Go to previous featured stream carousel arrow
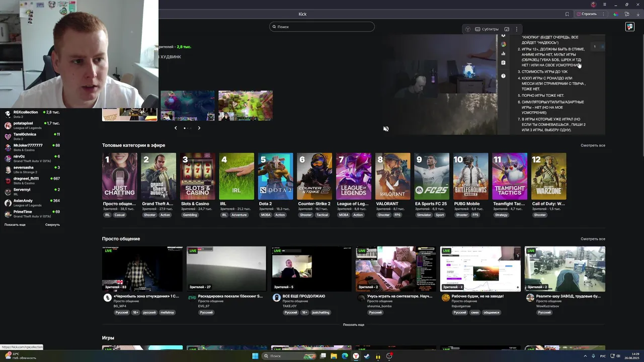The image size is (644, 362). [x=176, y=128]
